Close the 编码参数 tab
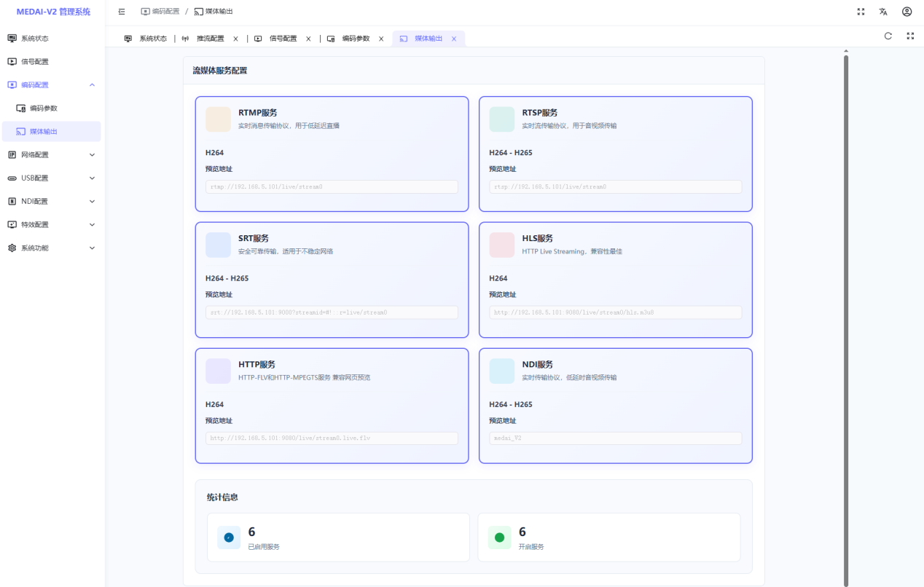This screenshot has width=924, height=587. (x=381, y=39)
